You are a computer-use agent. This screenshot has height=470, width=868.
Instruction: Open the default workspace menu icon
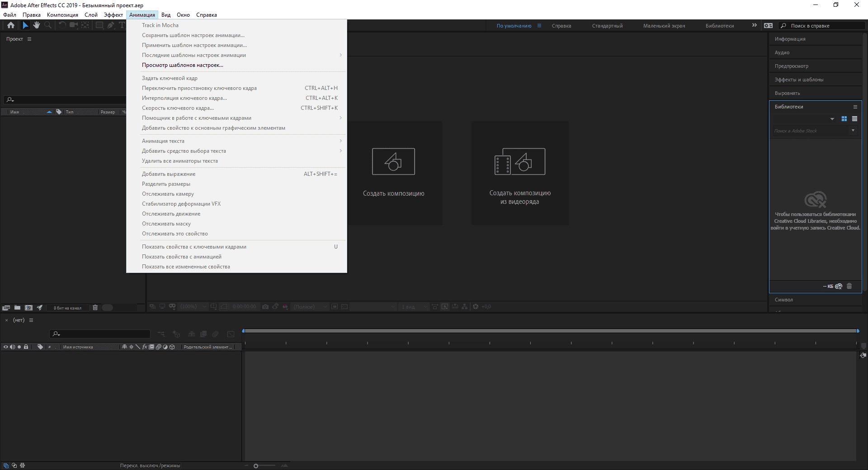(539, 26)
